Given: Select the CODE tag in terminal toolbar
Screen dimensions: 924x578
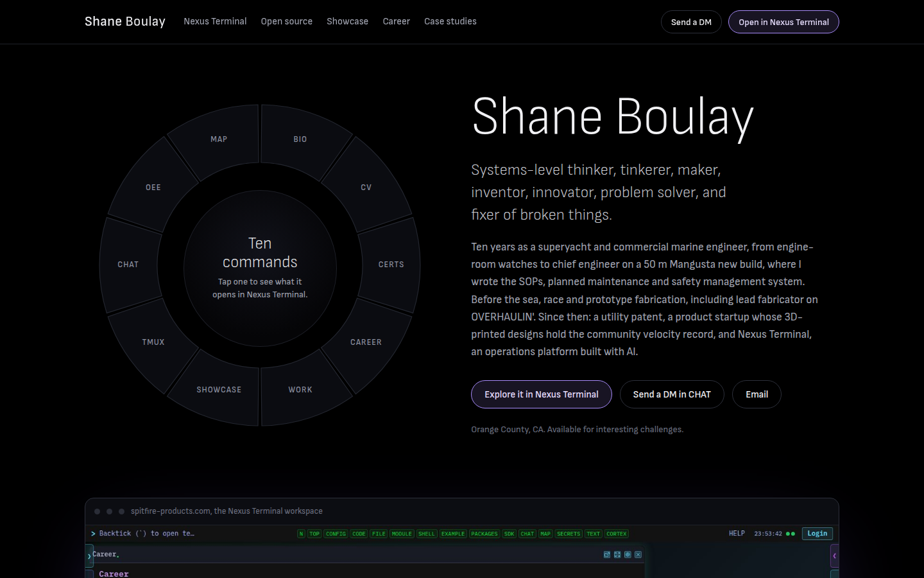Looking at the screenshot, I should click(359, 534).
